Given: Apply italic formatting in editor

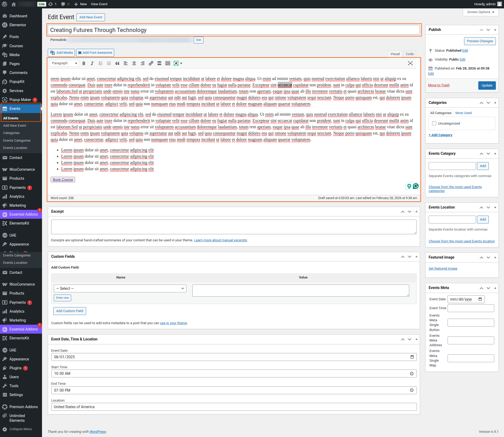Looking at the screenshot, I should click(92, 63).
